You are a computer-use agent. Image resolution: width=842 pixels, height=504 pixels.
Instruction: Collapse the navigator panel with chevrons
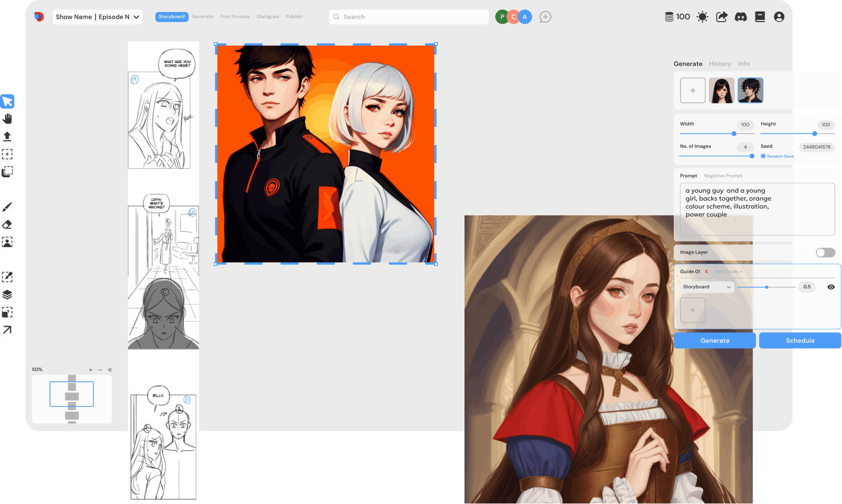tap(110, 370)
